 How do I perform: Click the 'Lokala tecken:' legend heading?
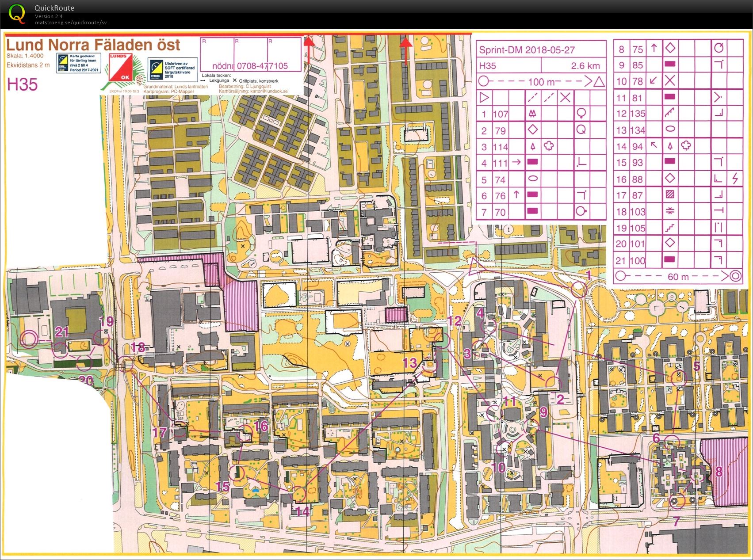[216, 76]
